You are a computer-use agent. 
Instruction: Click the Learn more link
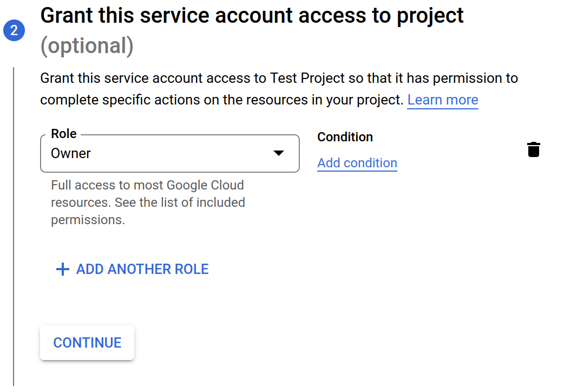(442, 100)
